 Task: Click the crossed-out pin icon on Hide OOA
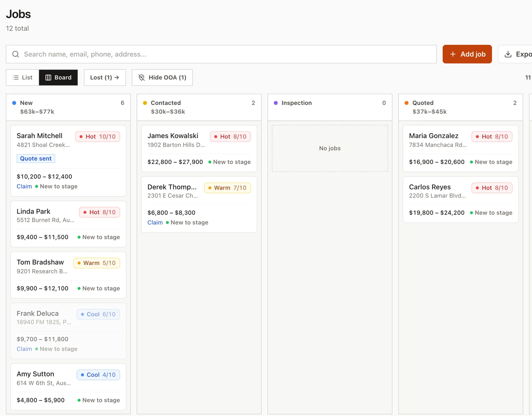click(x=142, y=77)
